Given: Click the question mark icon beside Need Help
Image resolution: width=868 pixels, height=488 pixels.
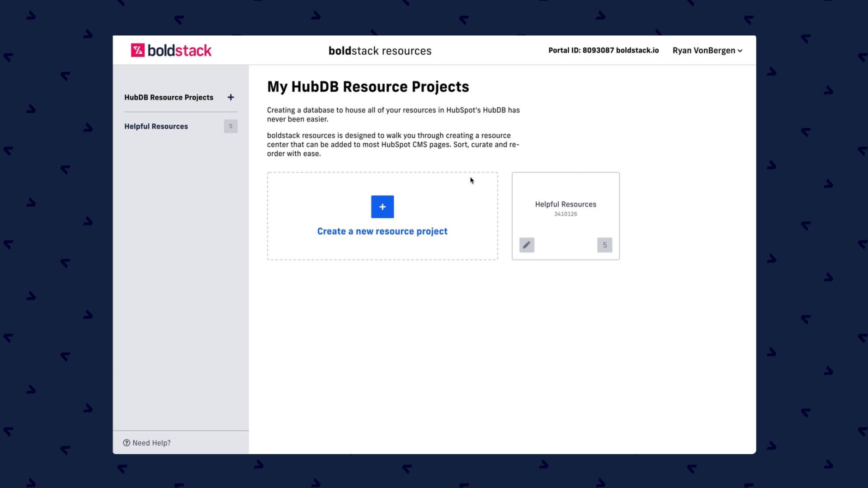Looking at the screenshot, I should pos(126,443).
